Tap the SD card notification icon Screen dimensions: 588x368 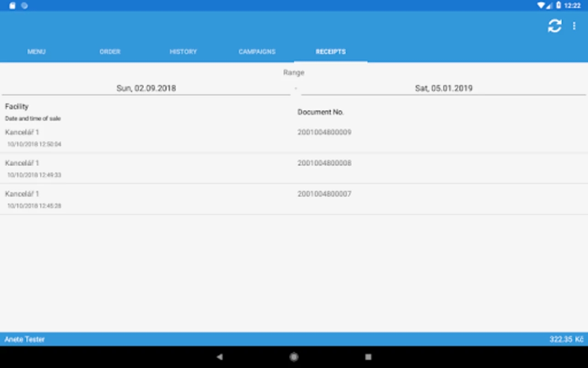point(12,6)
